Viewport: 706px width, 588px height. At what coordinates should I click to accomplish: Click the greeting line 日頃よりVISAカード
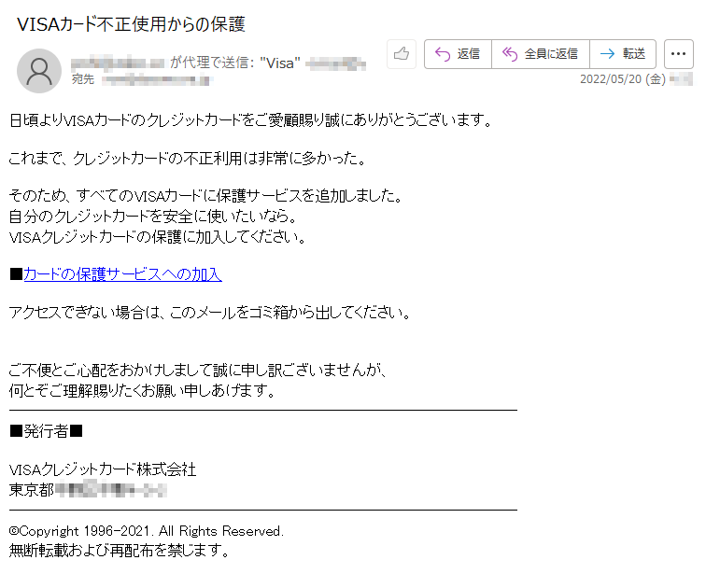tap(251, 120)
